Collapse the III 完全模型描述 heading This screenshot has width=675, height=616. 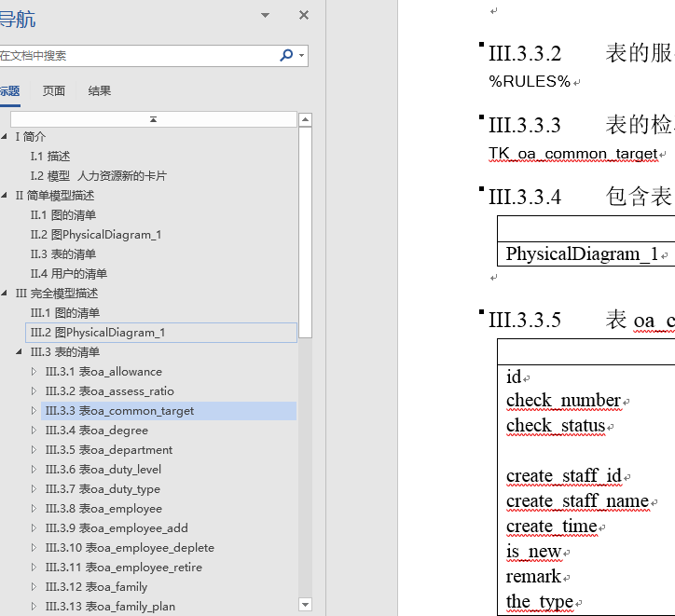[x=5, y=293]
